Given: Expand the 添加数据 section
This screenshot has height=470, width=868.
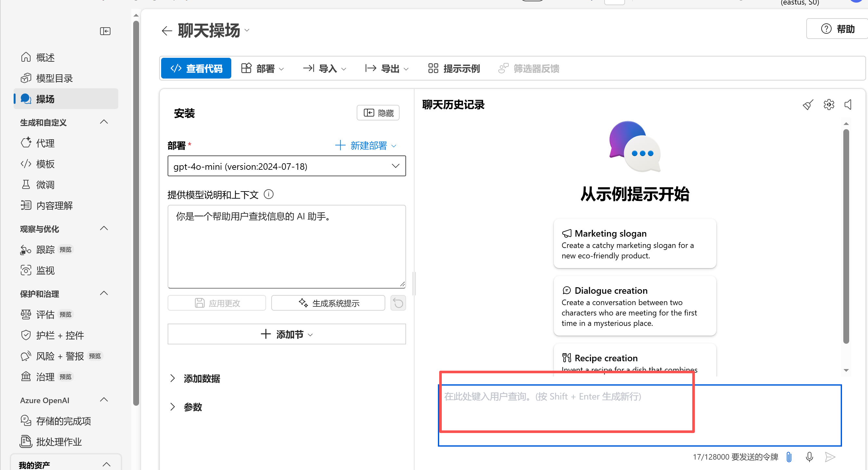Looking at the screenshot, I should click(x=201, y=378).
